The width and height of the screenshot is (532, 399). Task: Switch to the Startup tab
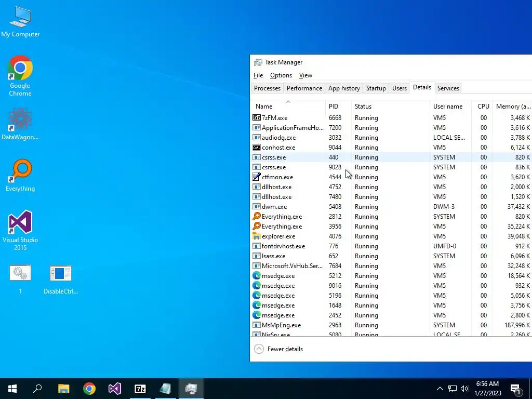tap(376, 88)
